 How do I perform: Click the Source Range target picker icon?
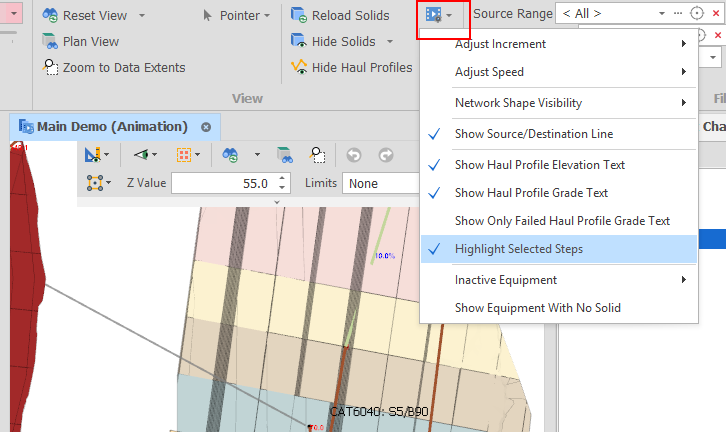click(x=696, y=13)
